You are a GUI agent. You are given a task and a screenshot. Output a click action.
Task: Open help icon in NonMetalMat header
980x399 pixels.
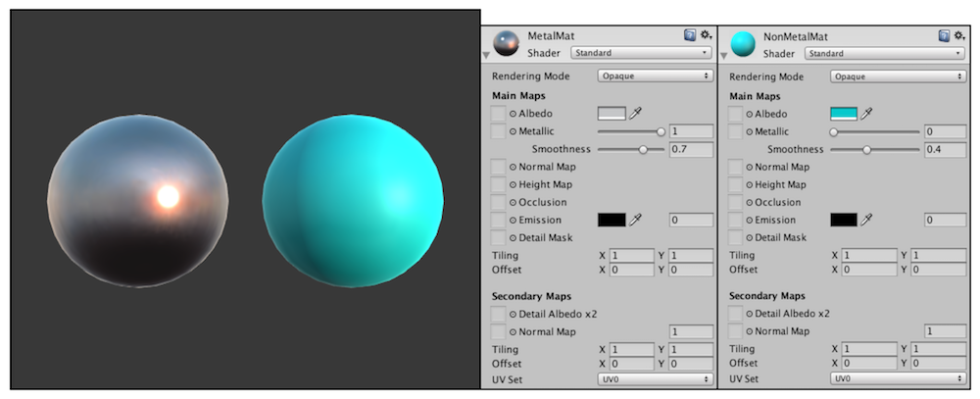tap(945, 36)
